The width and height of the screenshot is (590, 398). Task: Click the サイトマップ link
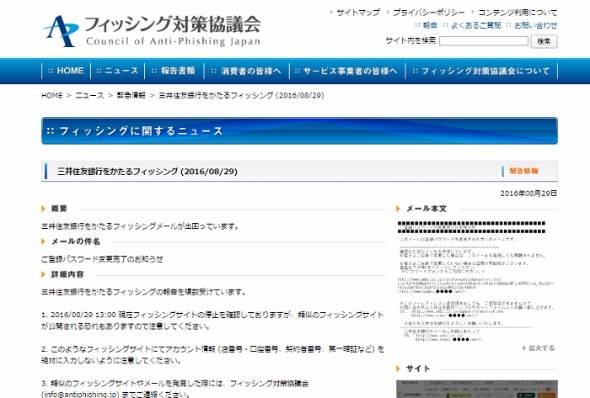click(x=358, y=12)
